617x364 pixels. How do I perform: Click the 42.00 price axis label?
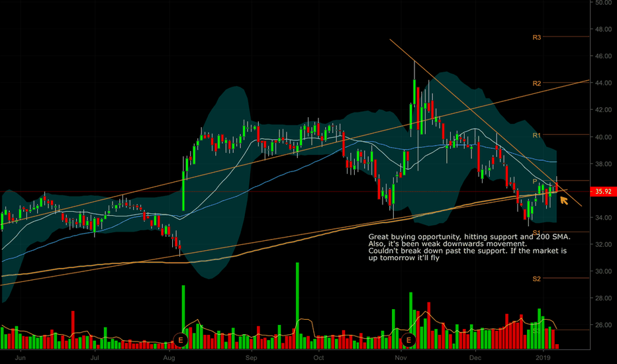[x=603, y=110]
